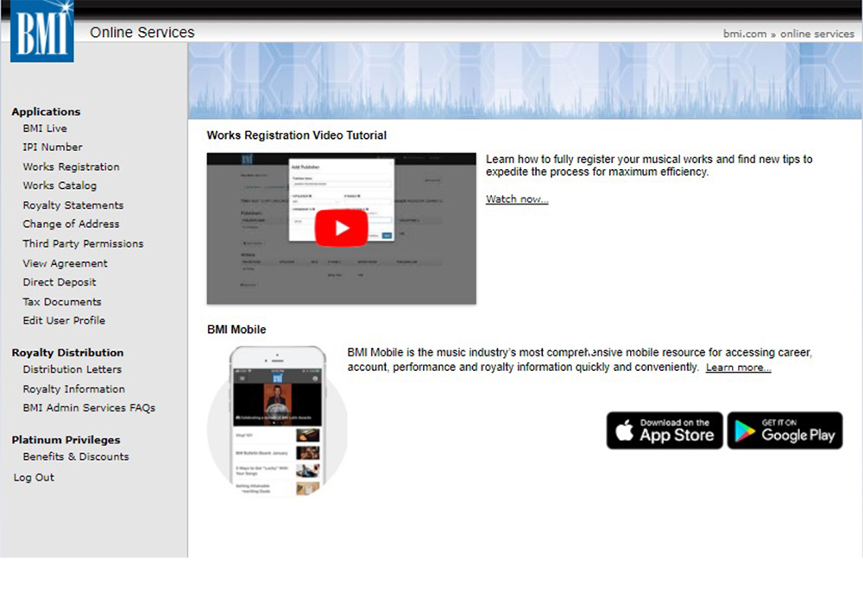
Task: Tap the Download on the App Store badge
Action: click(664, 430)
